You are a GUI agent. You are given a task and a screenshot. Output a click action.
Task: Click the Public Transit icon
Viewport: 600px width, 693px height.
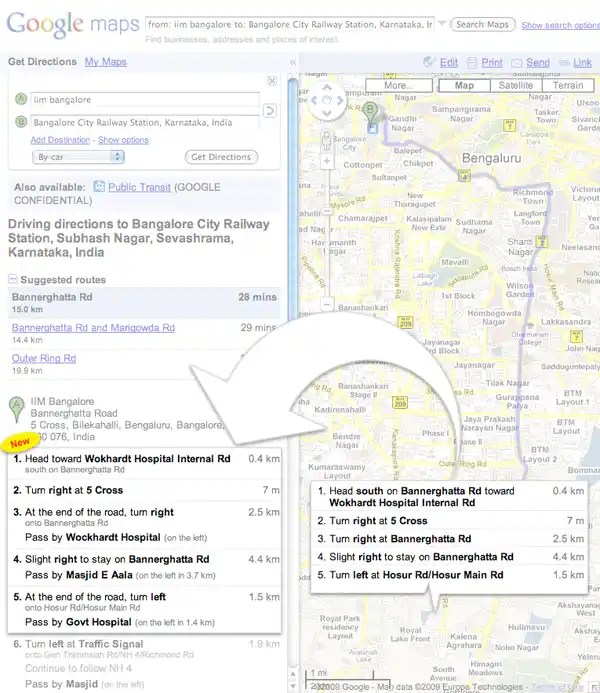99,187
